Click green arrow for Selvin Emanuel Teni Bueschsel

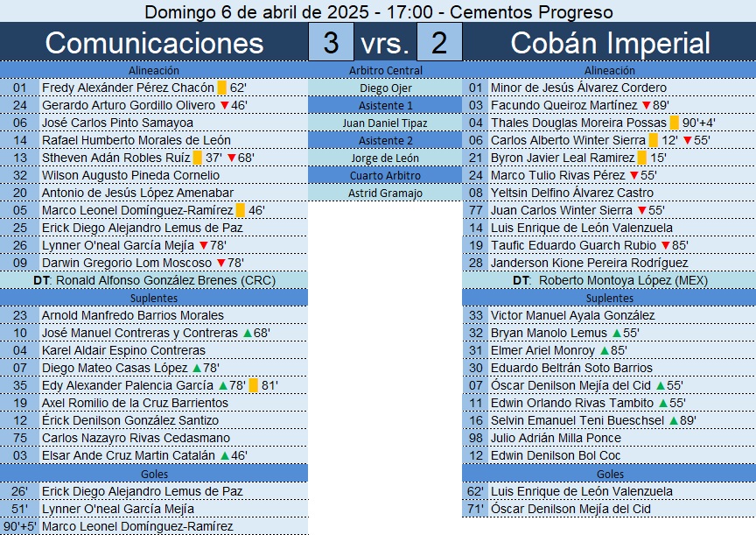pos(674,420)
